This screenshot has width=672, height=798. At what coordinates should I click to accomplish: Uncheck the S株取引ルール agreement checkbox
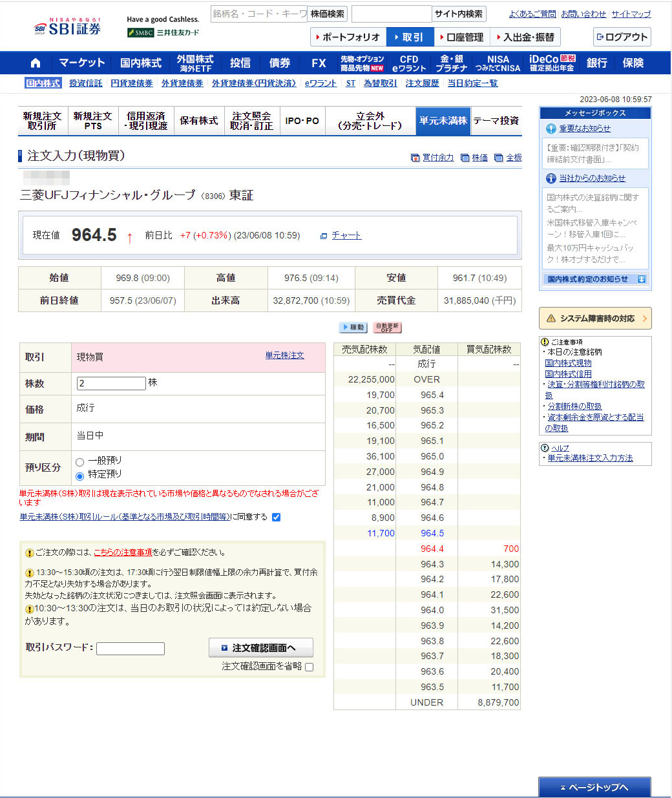[x=277, y=517]
